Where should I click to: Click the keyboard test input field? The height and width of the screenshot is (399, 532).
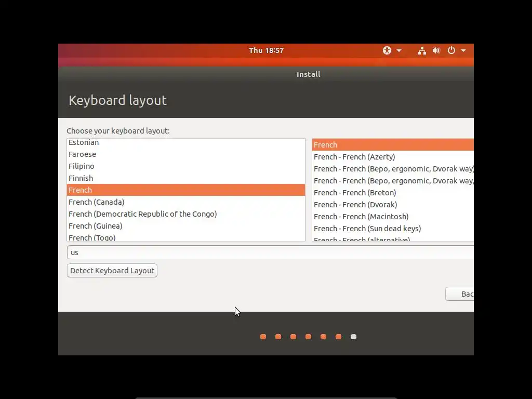[270, 252]
